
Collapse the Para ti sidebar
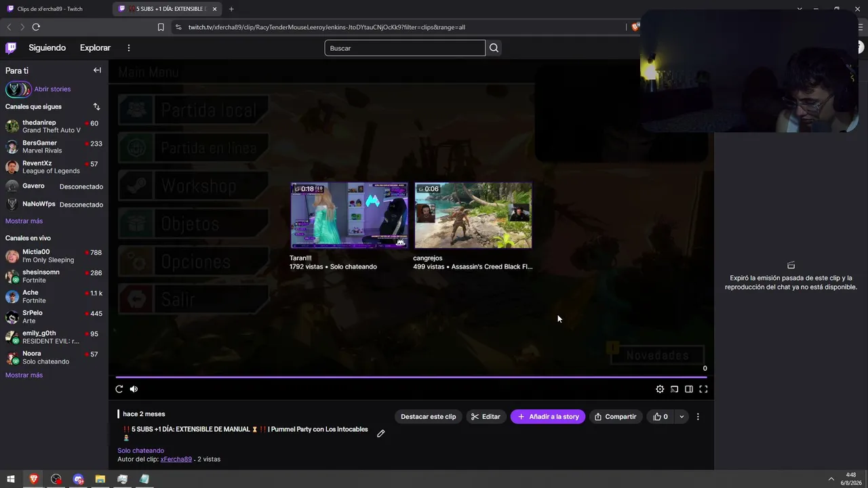[97, 70]
